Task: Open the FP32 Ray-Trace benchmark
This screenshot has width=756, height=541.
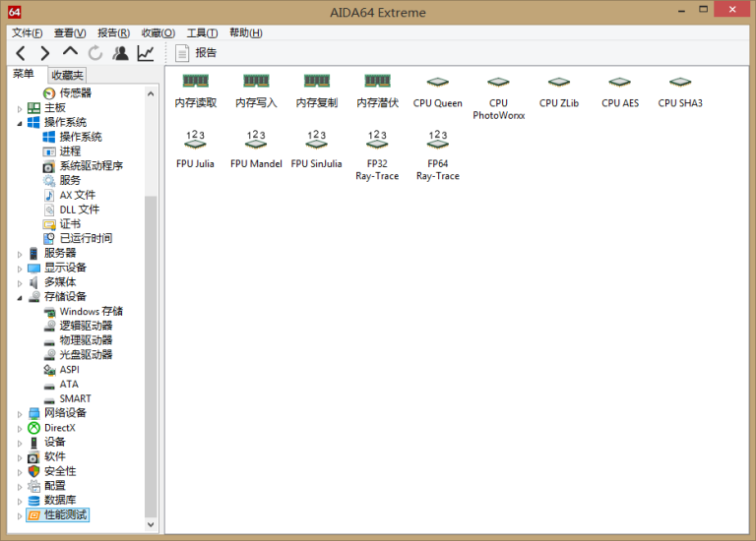Action: pos(377,155)
